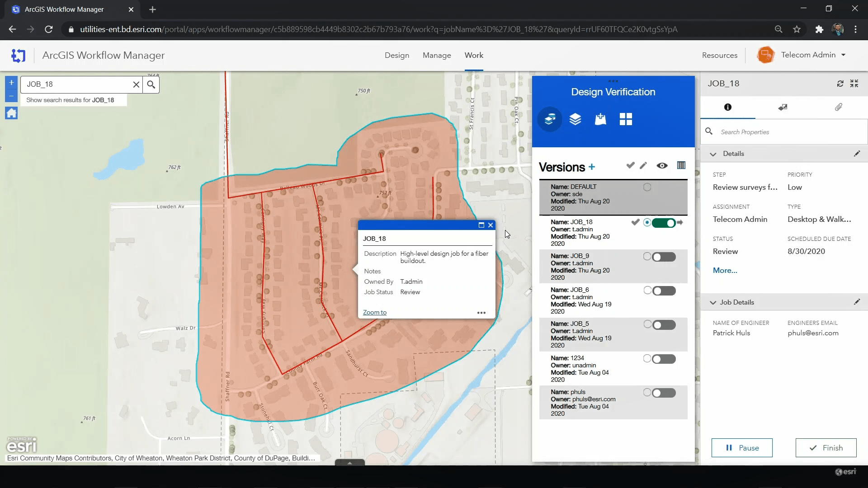Select the Manage tab in top navigation
Image resolution: width=868 pixels, height=488 pixels.
tap(437, 55)
